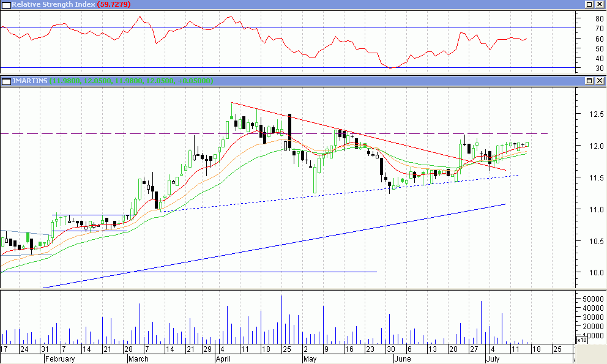Click the 12.0 label on price scale
Screen dimensions: 607x364
[596, 146]
